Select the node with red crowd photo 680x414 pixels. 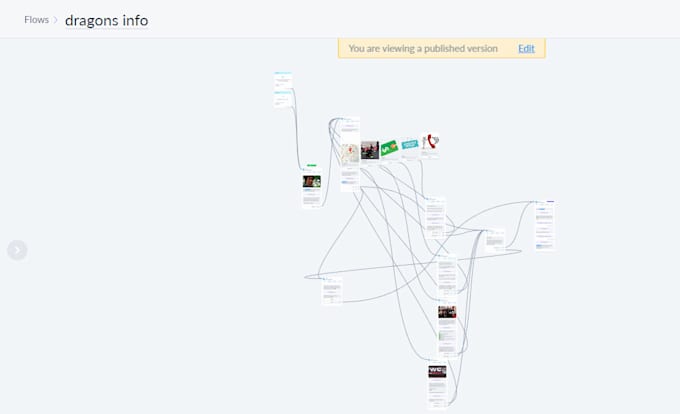[x=447, y=328]
